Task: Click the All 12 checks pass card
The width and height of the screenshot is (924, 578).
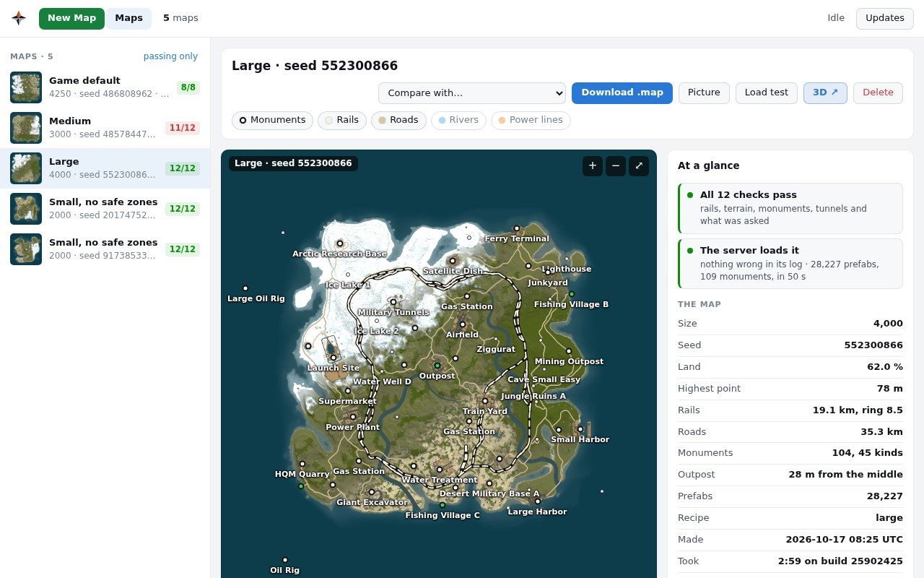Action: click(x=790, y=208)
